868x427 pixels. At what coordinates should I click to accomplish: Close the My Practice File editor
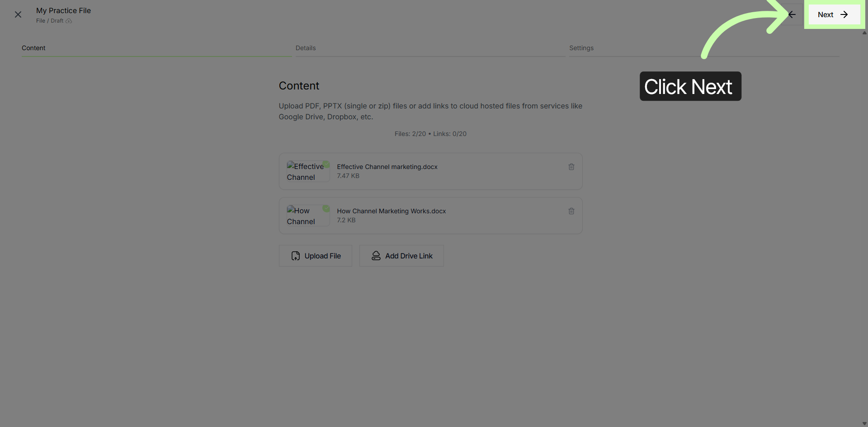18,14
